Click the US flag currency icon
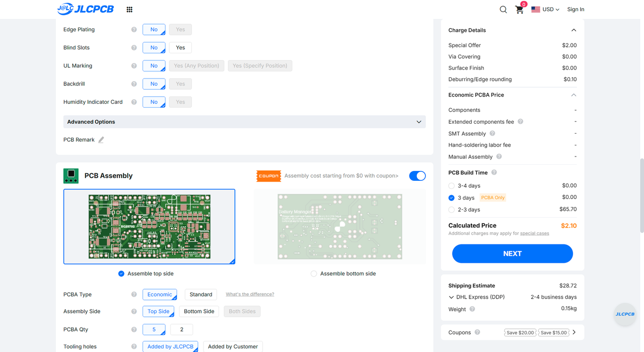The width and height of the screenshot is (644, 352). click(x=535, y=9)
